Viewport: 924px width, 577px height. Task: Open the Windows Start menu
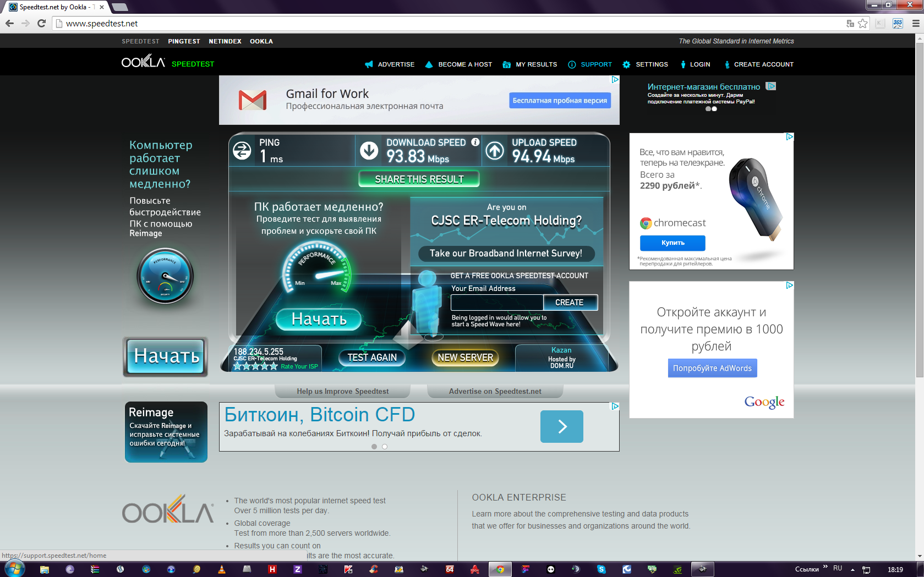(x=14, y=569)
